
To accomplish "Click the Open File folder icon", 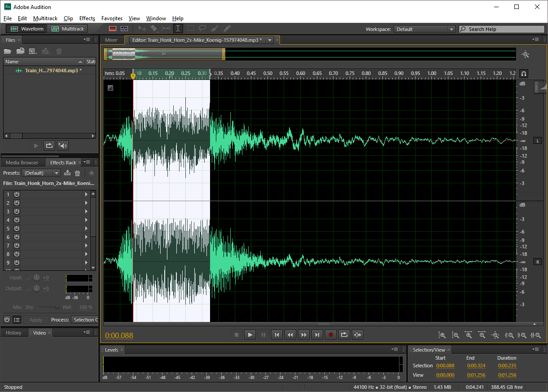I will click(x=8, y=52).
